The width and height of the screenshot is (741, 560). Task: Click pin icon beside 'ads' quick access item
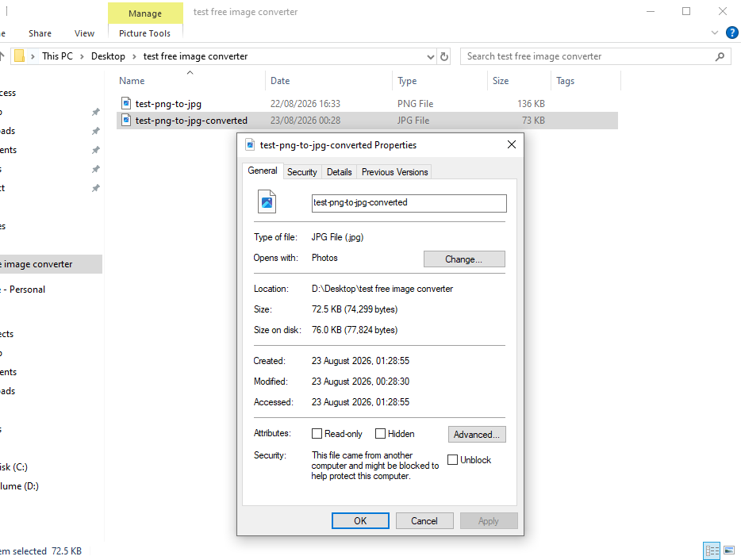(95, 131)
